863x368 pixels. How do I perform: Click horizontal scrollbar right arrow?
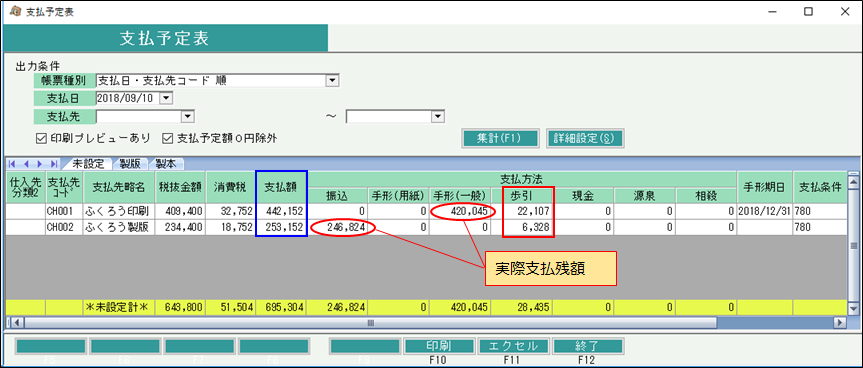point(840,322)
